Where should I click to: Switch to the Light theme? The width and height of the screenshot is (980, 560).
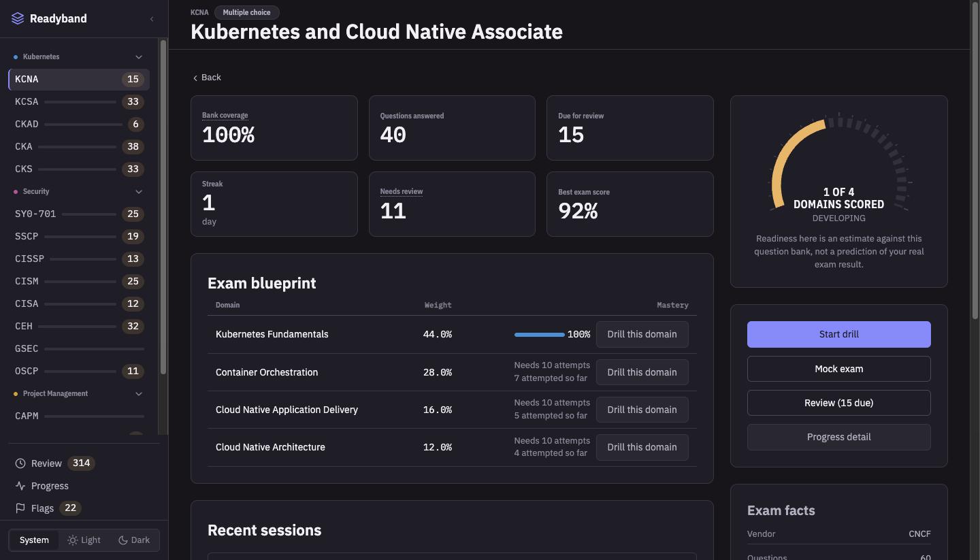click(84, 540)
